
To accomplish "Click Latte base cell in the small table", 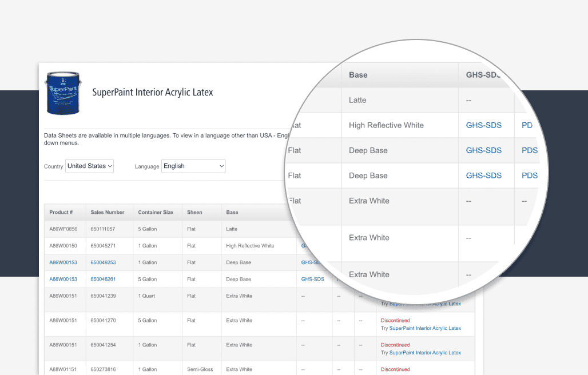I will point(232,229).
